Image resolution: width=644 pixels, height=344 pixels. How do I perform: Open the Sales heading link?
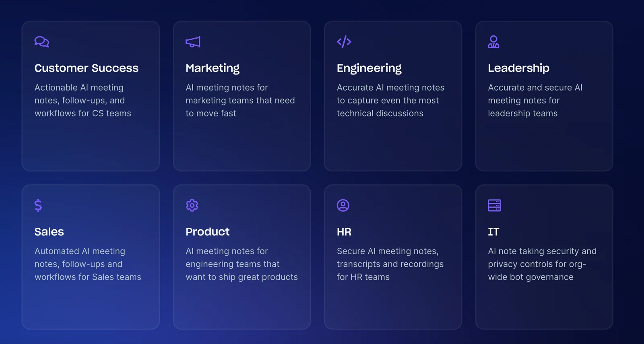[x=49, y=232]
